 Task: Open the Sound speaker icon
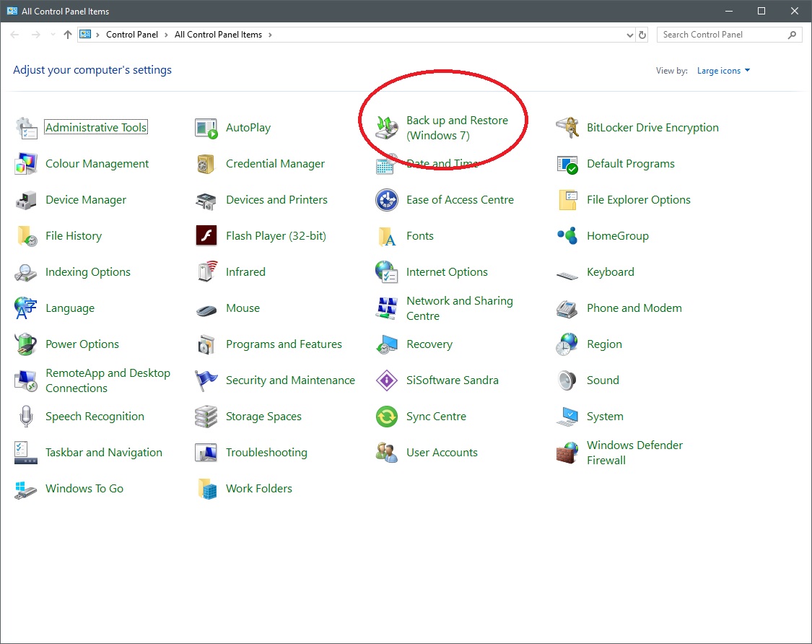pos(567,380)
